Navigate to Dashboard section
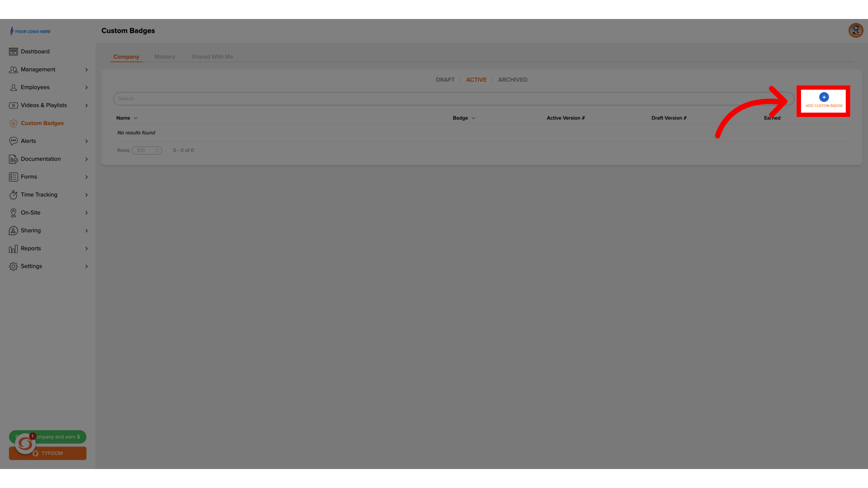The image size is (868, 488). pos(35,51)
